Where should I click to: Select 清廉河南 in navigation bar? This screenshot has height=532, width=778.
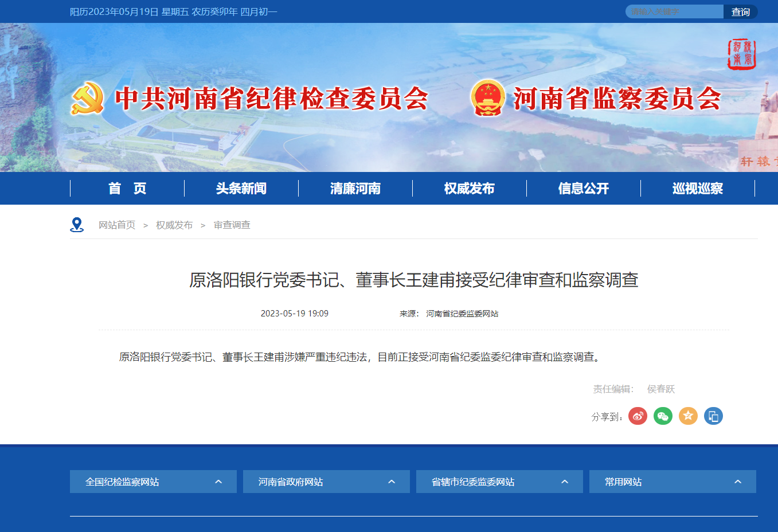[355, 189]
